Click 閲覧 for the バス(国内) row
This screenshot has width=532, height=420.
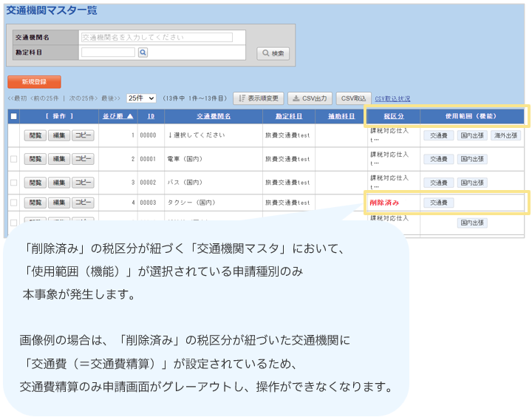(x=35, y=182)
